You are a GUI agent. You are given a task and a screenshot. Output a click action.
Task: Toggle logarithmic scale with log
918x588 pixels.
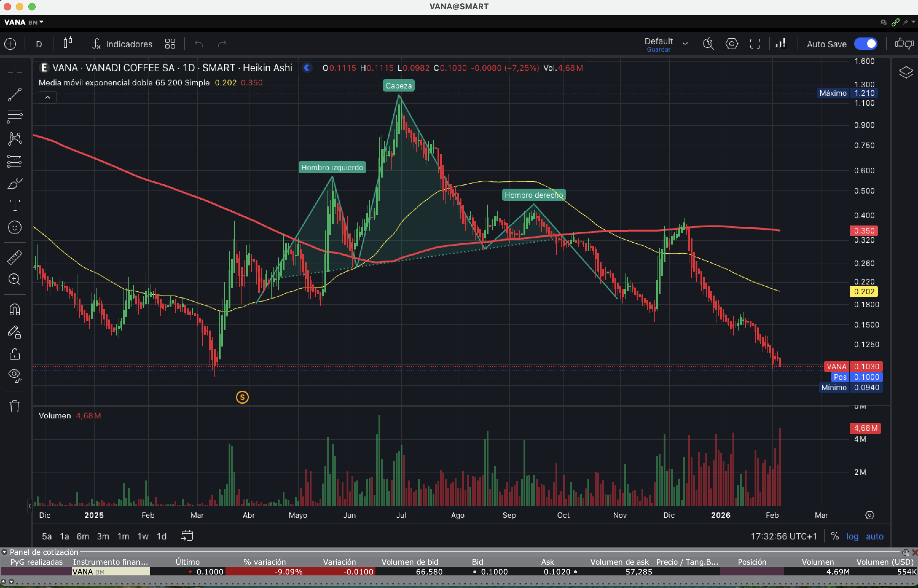pos(852,536)
